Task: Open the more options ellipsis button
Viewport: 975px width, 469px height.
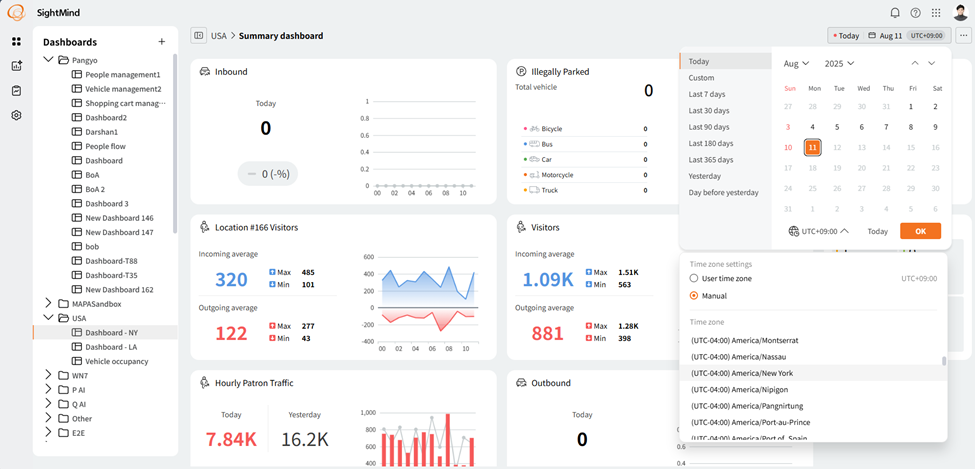Action: pyautogui.click(x=963, y=36)
